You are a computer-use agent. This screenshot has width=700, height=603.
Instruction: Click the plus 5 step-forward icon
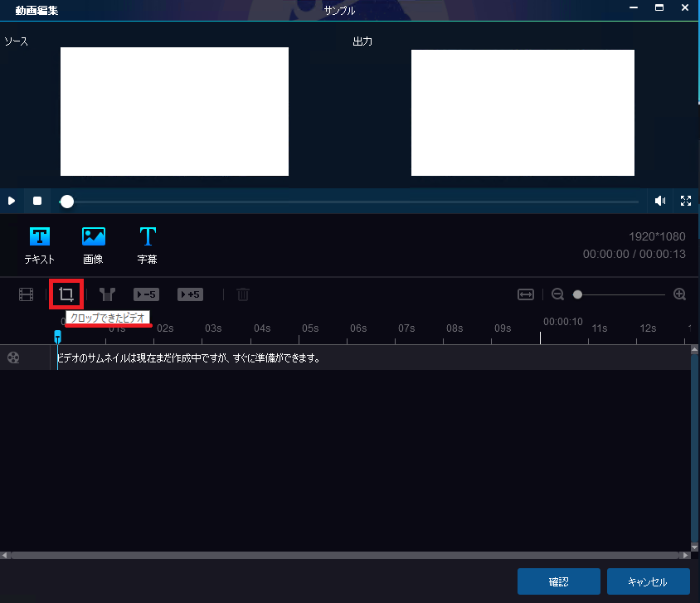point(190,294)
